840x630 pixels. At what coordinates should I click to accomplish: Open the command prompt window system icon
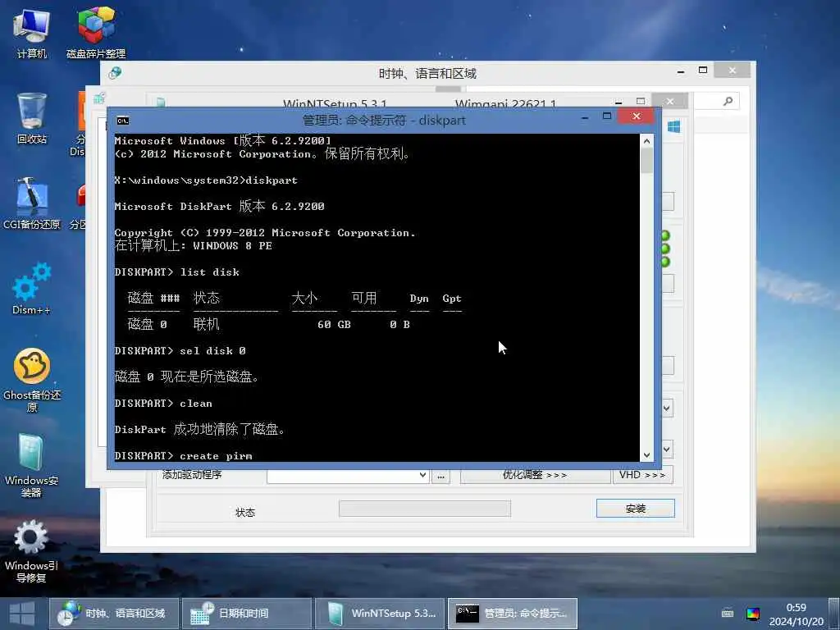(123, 121)
